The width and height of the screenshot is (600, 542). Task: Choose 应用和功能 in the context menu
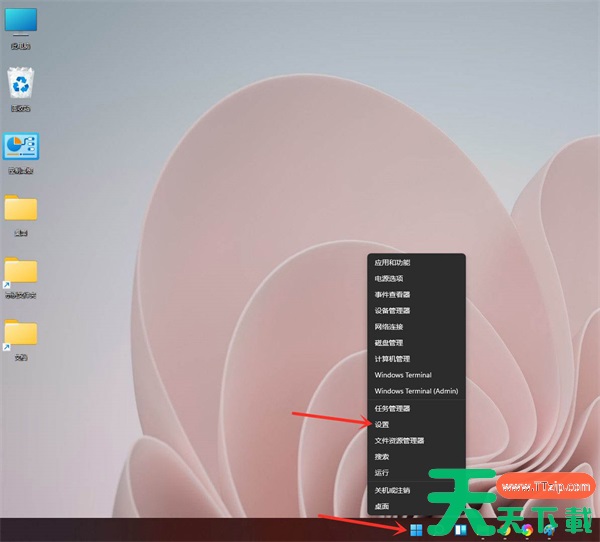416,263
